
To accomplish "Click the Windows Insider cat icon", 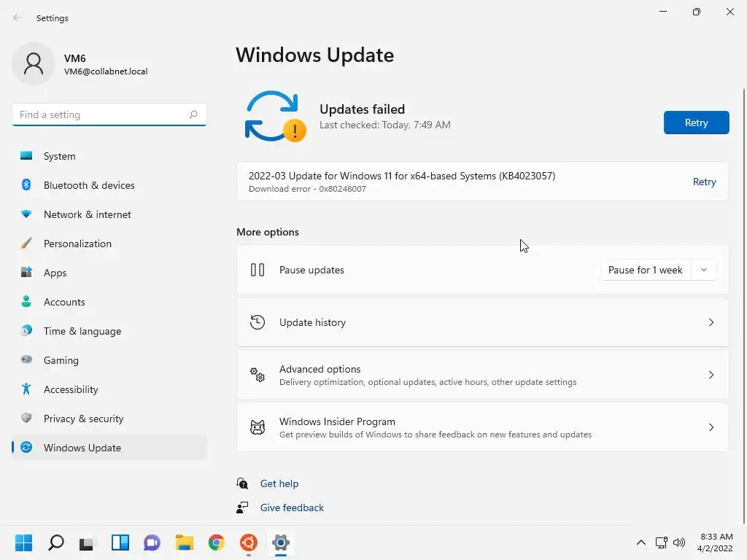I will click(x=258, y=427).
